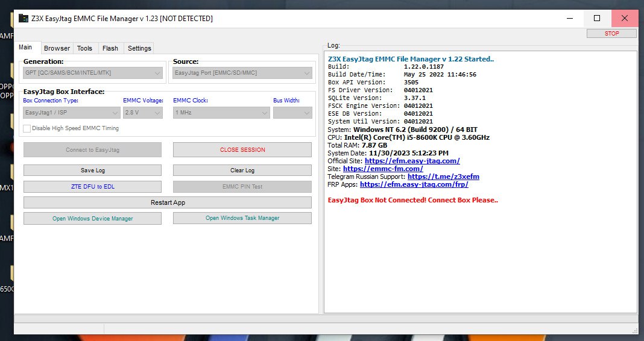The height and width of the screenshot is (341, 644).
Task: Expand the Source dropdown
Action: point(242,73)
